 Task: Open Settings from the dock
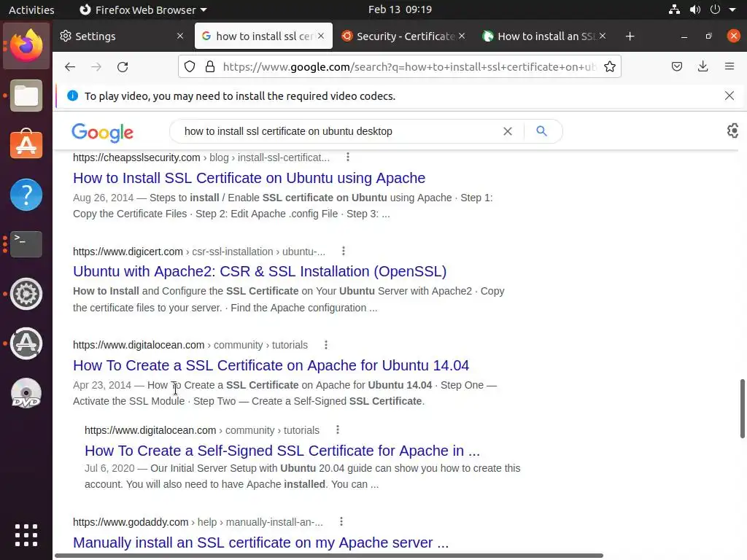click(x=26, y=294)
